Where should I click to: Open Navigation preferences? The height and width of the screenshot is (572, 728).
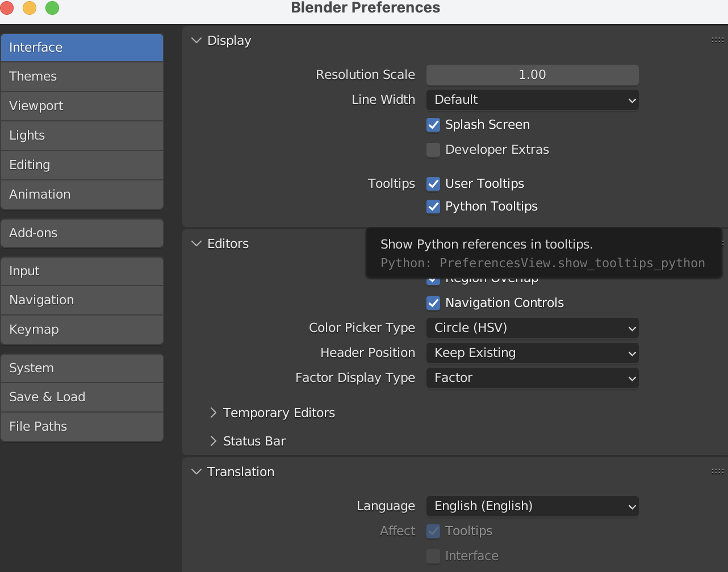tap(82, 300)
